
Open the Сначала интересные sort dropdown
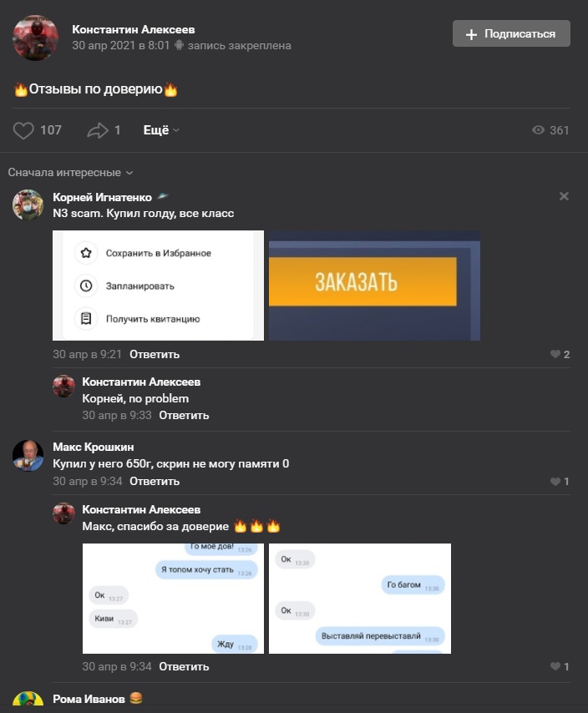click(70, 172)
